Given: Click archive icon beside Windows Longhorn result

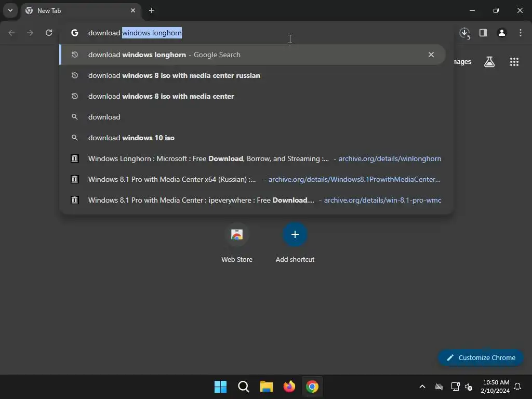Looking at the screenshot, I should coord(75,158).
